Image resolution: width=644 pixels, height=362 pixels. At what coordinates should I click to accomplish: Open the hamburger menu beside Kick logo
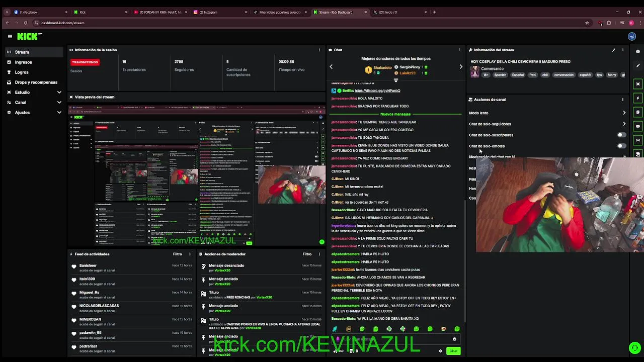tap(10, 36)
